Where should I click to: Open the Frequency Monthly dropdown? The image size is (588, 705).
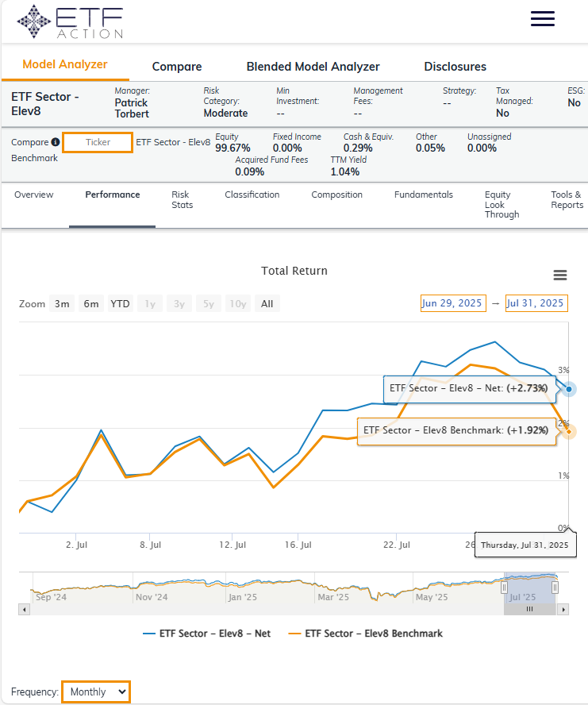[96, 692]
